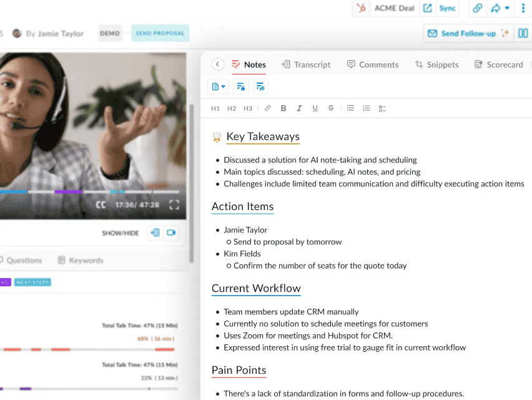The image size is (532, 400).
Task: Open the notes template dropdown
Action: [219, 87]
